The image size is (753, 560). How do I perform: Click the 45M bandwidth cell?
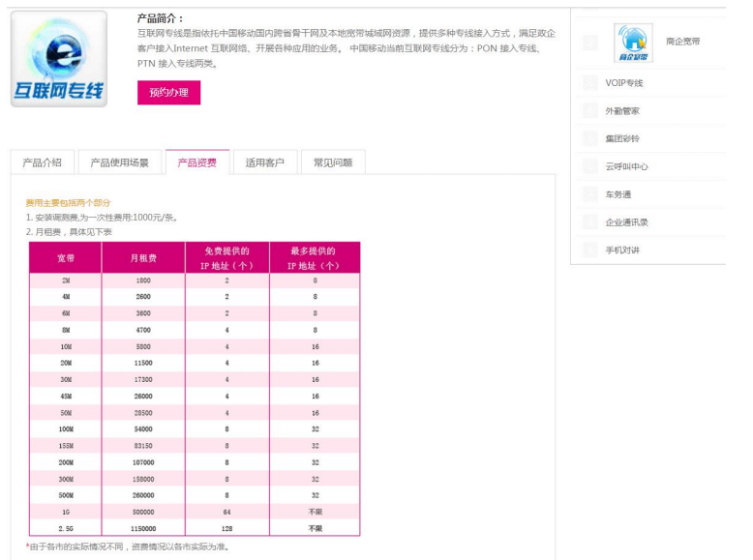tap(66, 397)
